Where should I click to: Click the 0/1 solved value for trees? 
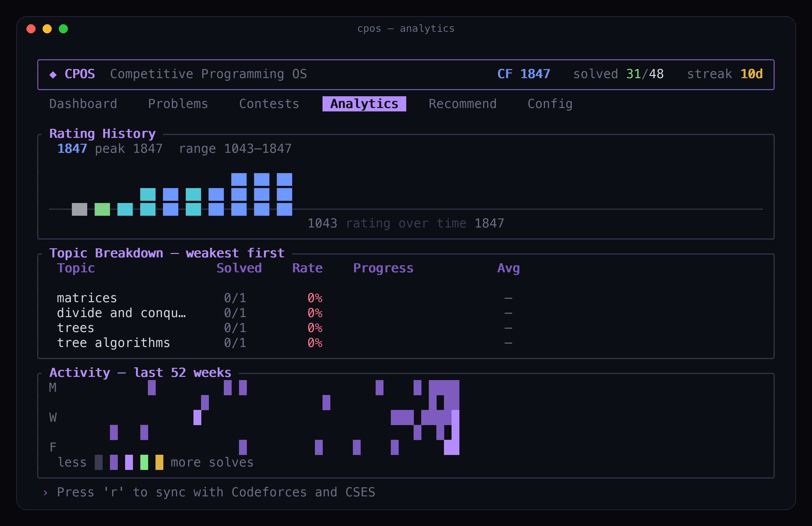click(235, 328)
